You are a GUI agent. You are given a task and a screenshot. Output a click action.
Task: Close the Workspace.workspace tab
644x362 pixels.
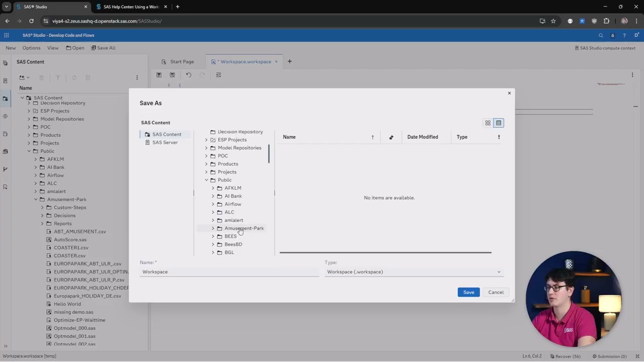[276, 62]
